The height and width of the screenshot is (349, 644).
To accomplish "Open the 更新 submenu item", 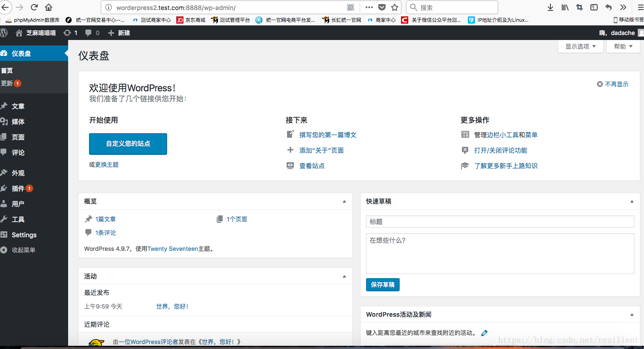I will pyautogui.click(x=11, y=83).
